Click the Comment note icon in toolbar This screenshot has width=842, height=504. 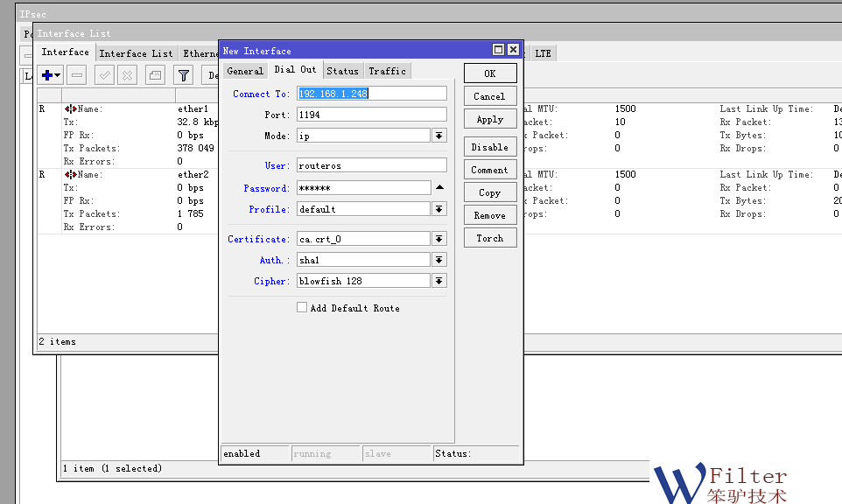pos(155,76)
